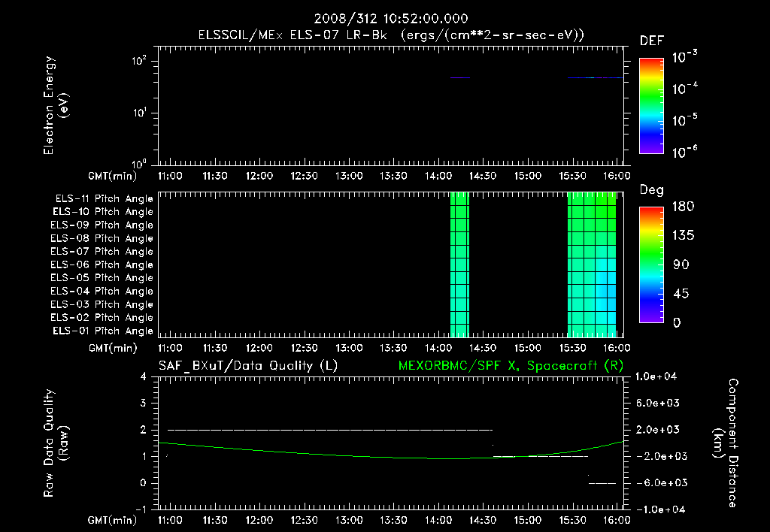Click the Deg pitch angle color bar
770x532 pixels.
coord(651,265)
